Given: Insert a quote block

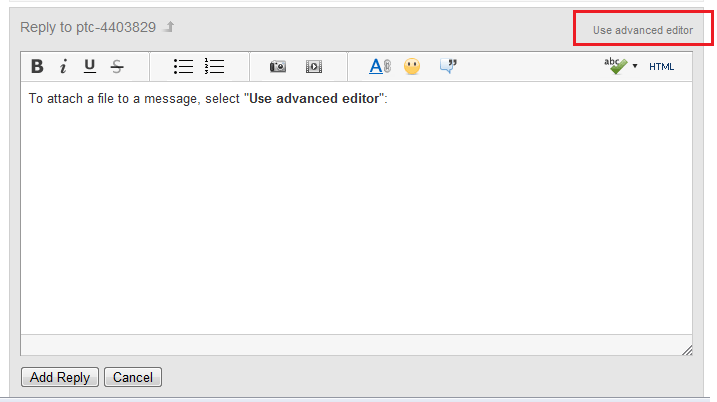Looking at the screenshot, I should point(448,66).
